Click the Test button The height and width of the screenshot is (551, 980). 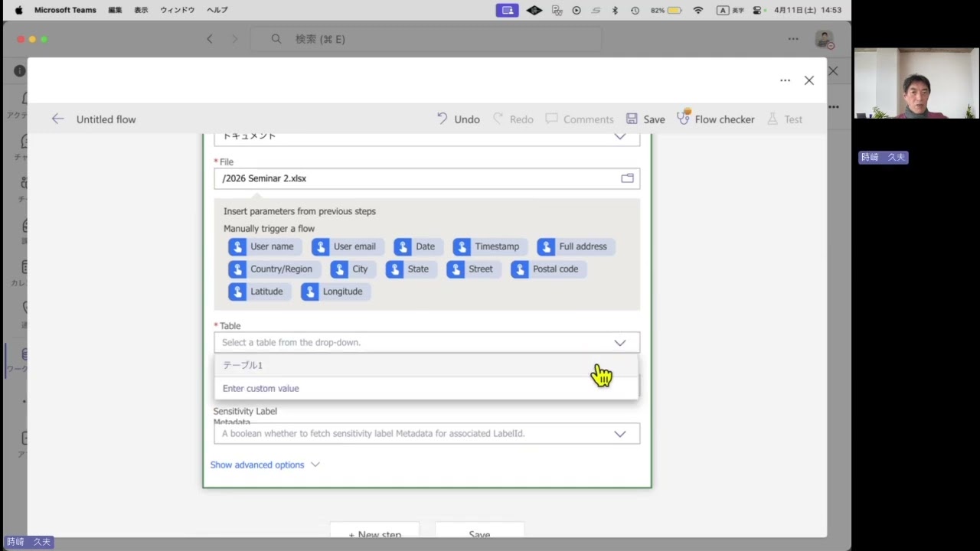click(785, 119)
